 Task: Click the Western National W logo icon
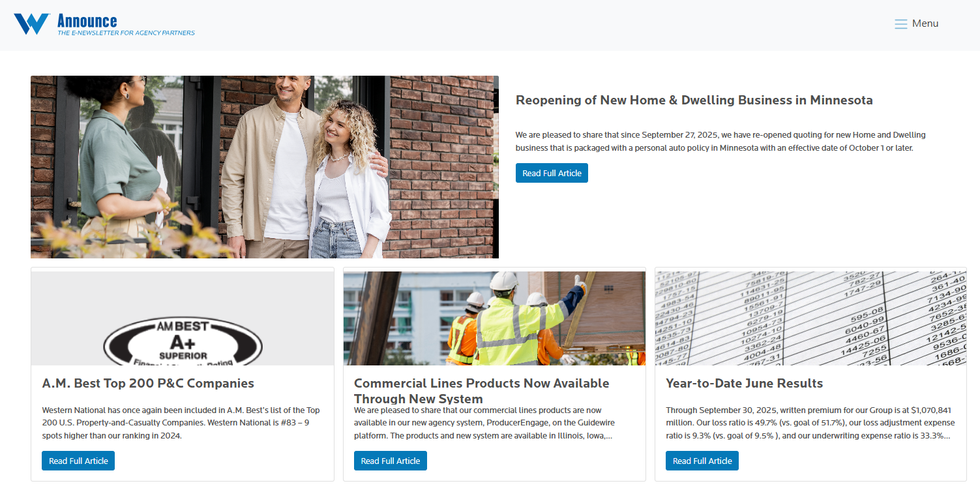point(32,24)
